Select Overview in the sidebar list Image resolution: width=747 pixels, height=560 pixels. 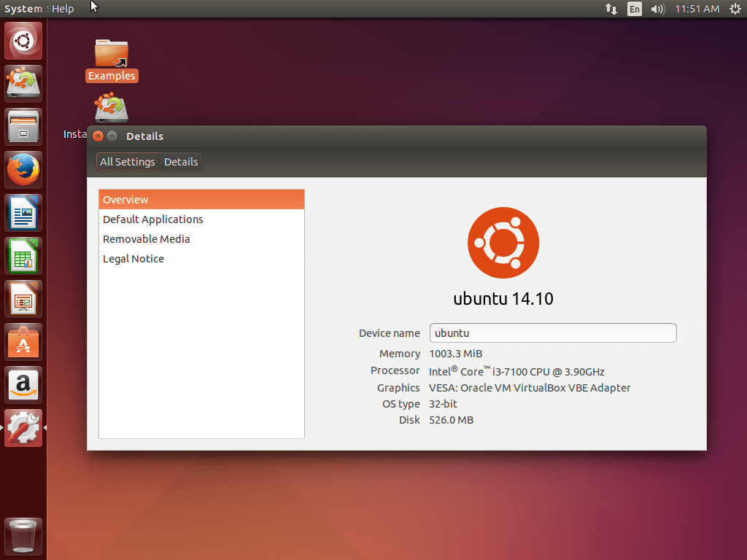[201, 200]
